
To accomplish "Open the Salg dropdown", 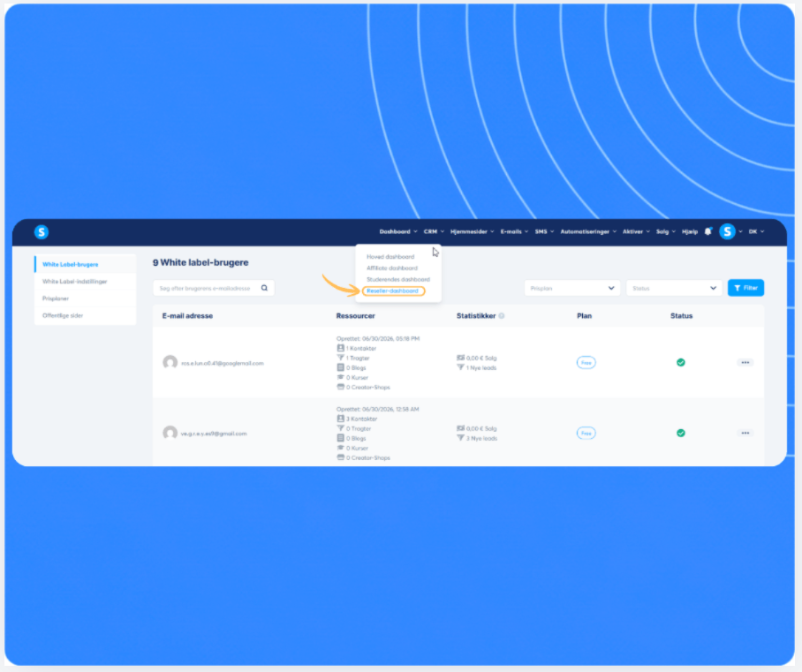I will tap(665, 231).
